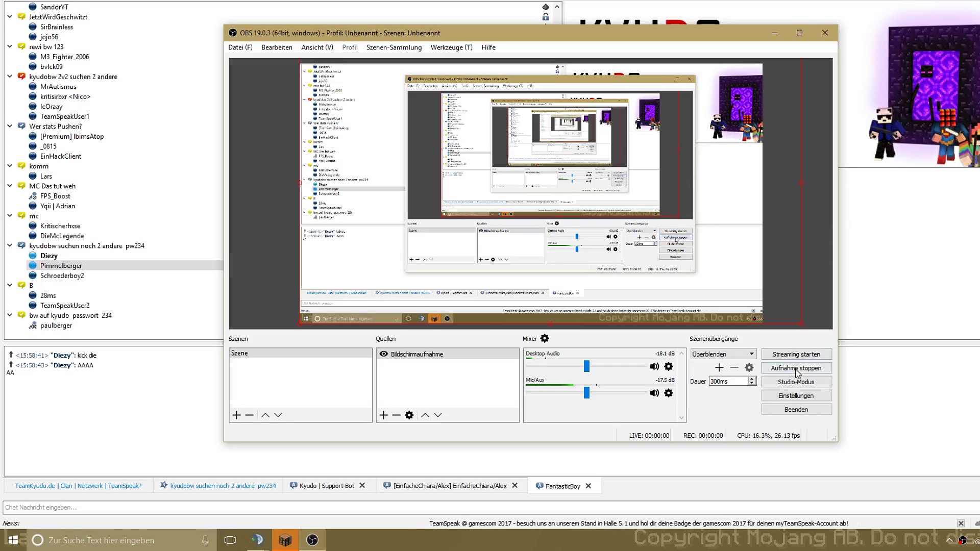Open Mixer settings gear icon
This screenshot has width=980, height=551.
(x=545, y=339)
